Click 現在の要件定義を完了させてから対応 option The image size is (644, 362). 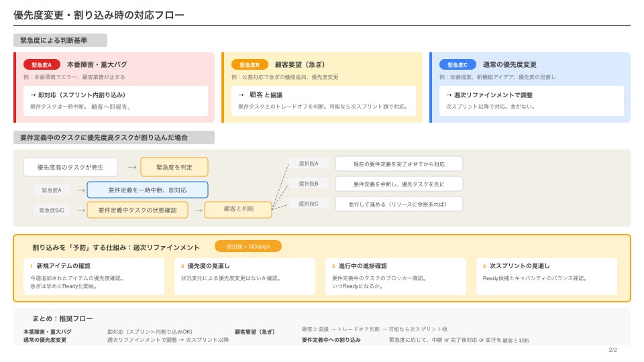click(399, 164)
